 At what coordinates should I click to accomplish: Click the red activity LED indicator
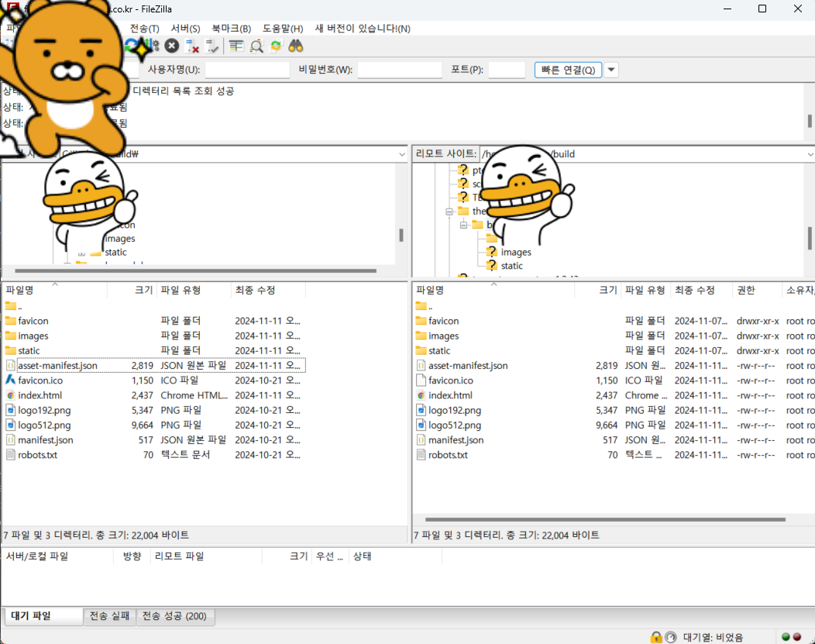[797, 637]
